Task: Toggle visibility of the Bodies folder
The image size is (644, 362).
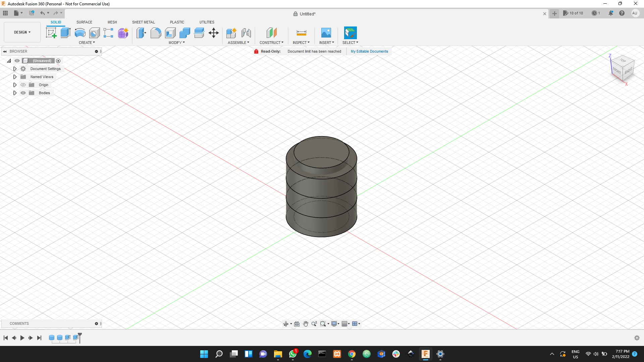Action: click(23, 93)
